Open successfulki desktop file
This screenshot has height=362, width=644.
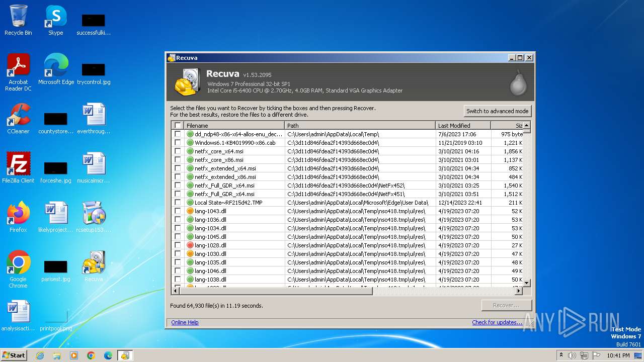click(94, 24)
